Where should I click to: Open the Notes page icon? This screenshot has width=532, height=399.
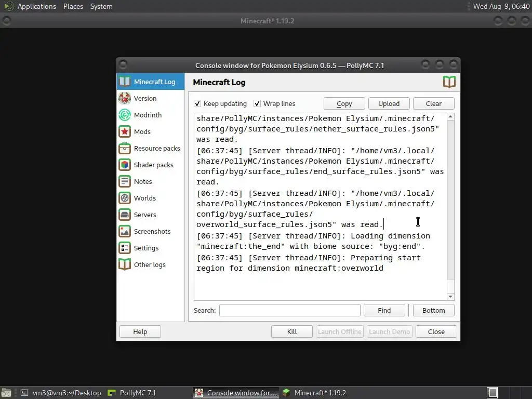[x=125, y=181]
